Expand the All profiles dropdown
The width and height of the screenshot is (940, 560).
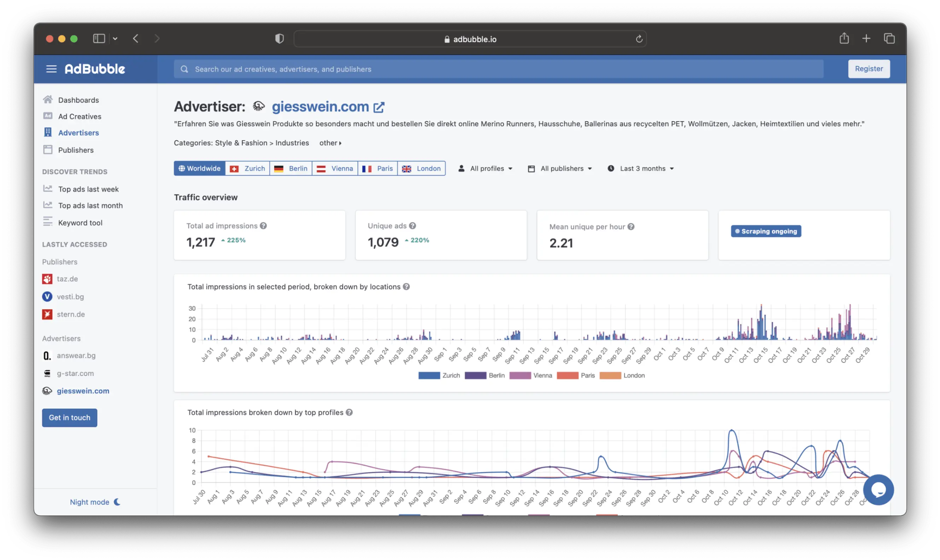tap(485, 168)
